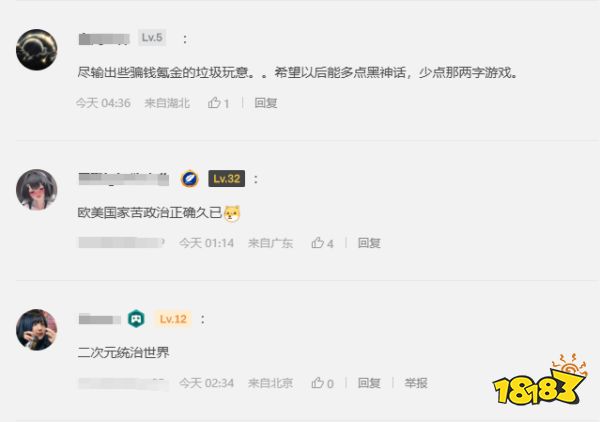Open the anime girl avatar of second commenter
This screenshot has height=422, width=600.
pyautogui.click(x=37, y=190)
